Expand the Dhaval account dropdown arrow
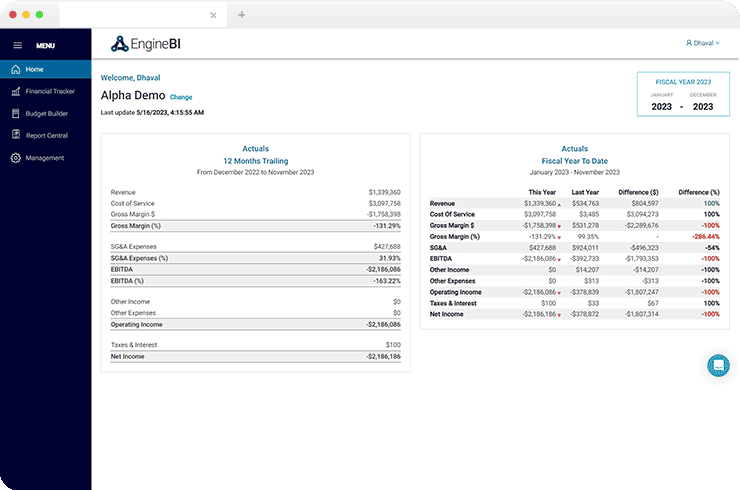This screenshot has width=740, height=490. [718, 43]
